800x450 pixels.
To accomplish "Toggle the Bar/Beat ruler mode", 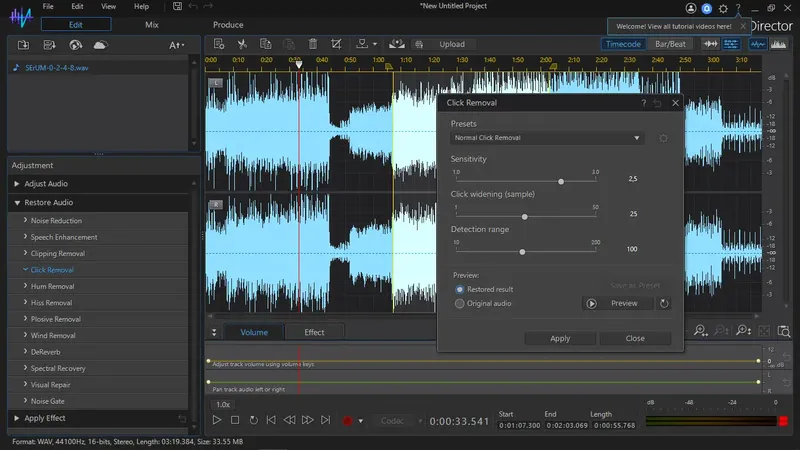I will 670,44.
